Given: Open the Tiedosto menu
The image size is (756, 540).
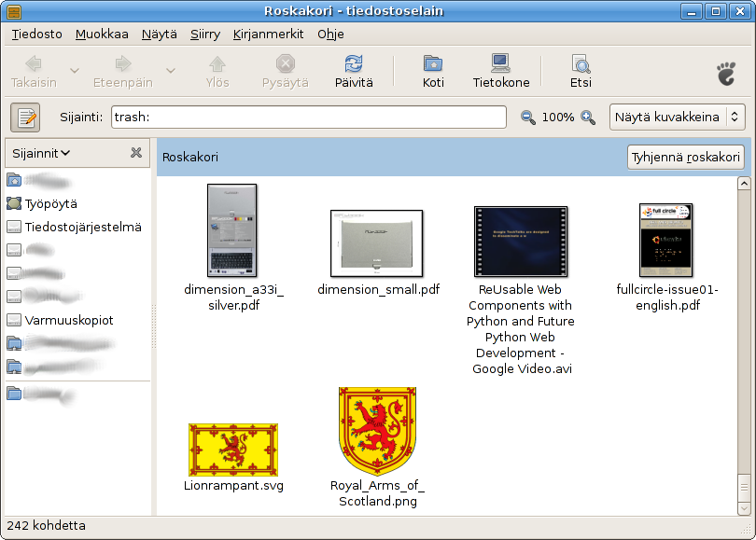Looking at the screenshot, I should click(37, 35).
